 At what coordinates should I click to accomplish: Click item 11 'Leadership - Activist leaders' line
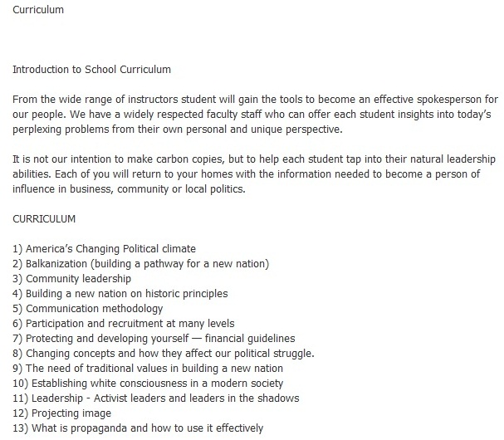click(x=156, y=398)
